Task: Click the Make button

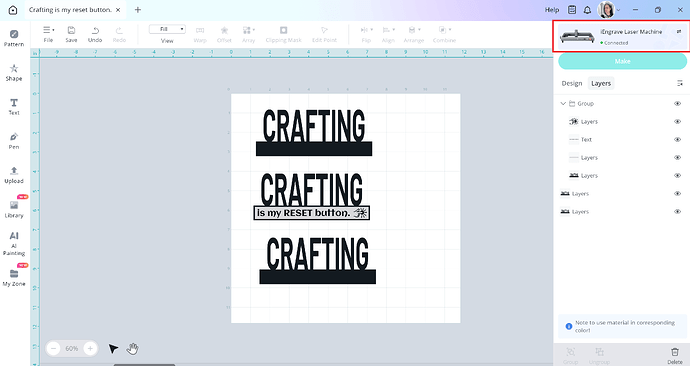Action: [622, 61]
